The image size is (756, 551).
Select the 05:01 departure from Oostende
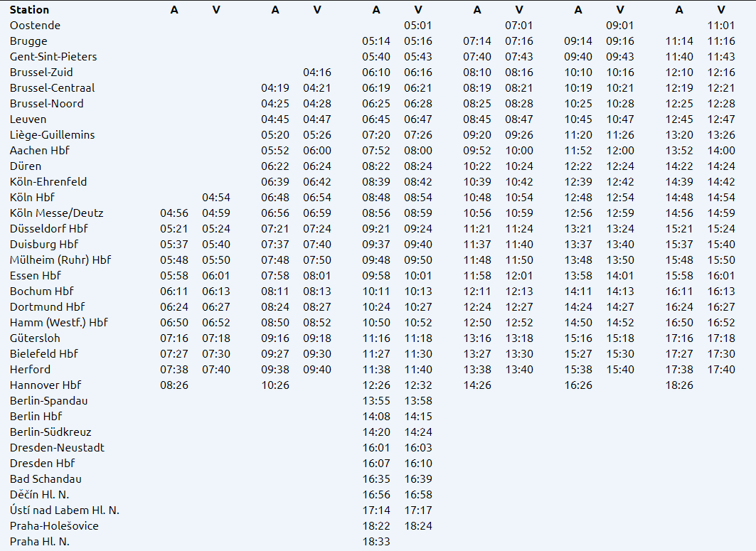coord(418,26)
